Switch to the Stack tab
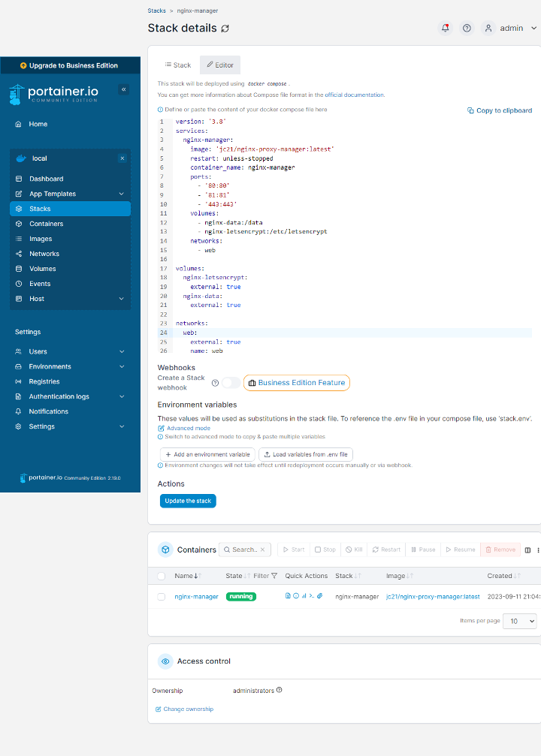 pos(178,65)
